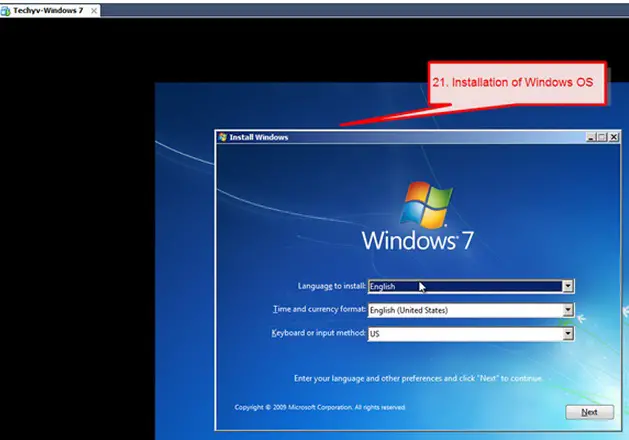629x440 pixels.
Task: Maximize the Install Windows dialog
Action: tap(602, 137)
